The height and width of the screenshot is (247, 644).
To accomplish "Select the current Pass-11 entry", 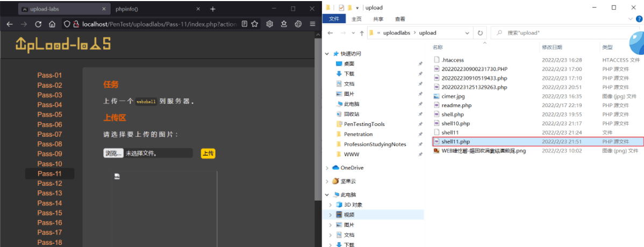I will click(x=49, y=173).
